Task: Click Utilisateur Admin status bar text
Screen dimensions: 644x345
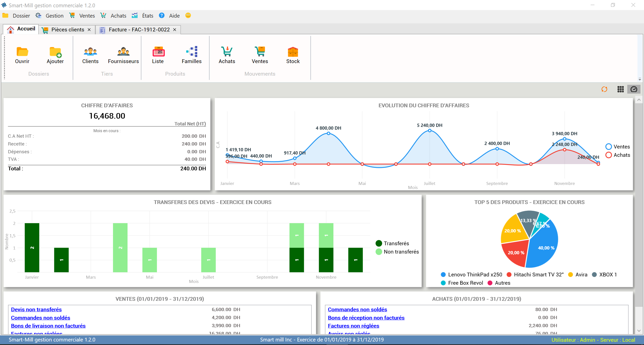Action: click(593, 340)
